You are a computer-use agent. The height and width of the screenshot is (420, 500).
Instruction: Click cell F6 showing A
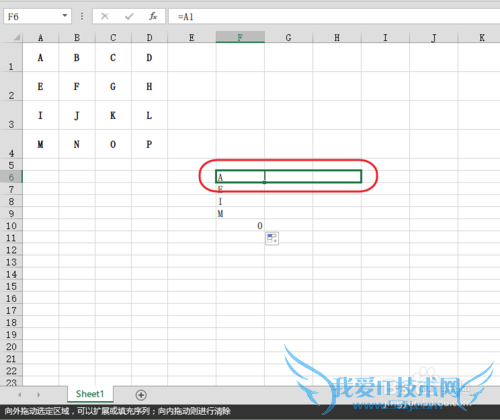tap(240, 177)
